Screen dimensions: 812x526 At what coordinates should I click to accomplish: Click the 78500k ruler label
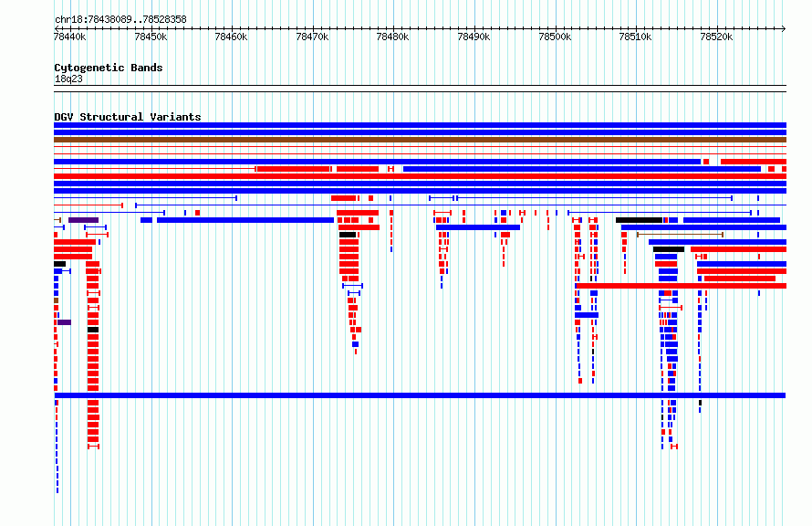point(555,37)
